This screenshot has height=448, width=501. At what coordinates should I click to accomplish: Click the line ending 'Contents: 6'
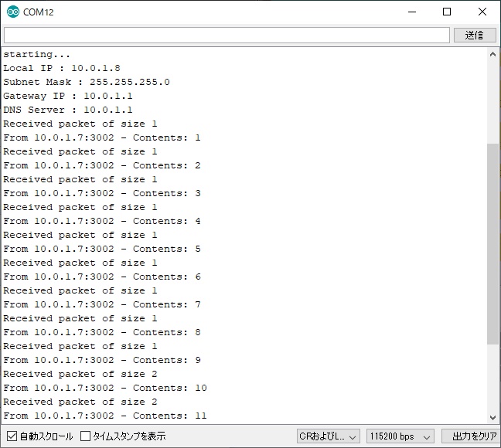pyautogui.click(x=102, y=277)
